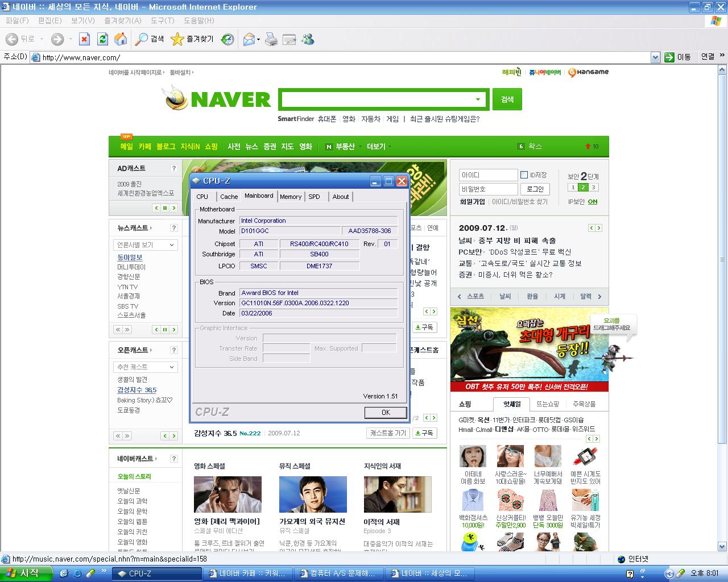Viewport: 728px width, 582px height.
Task: Open address bar URL dropdown
Action: (655, 57)
